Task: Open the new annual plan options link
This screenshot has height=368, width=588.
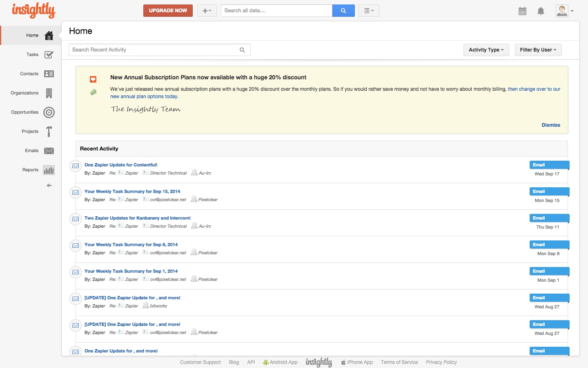Action: (x=144, y=96)
